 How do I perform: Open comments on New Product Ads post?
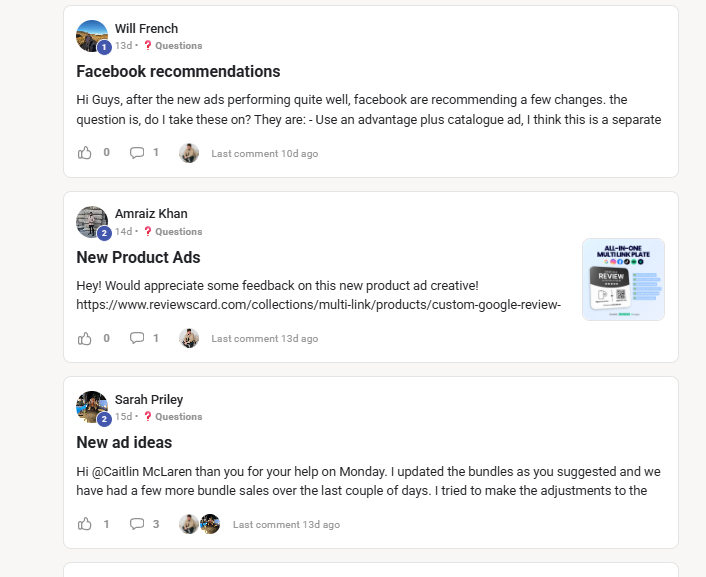137,338
